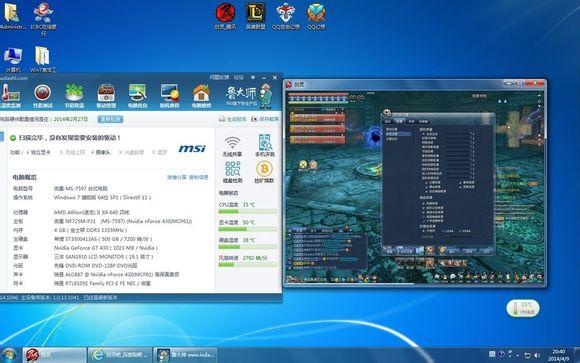Screen dimensions: 580x363
Task: Open the 手机评测 phone icon
Action: click(264, 146)
